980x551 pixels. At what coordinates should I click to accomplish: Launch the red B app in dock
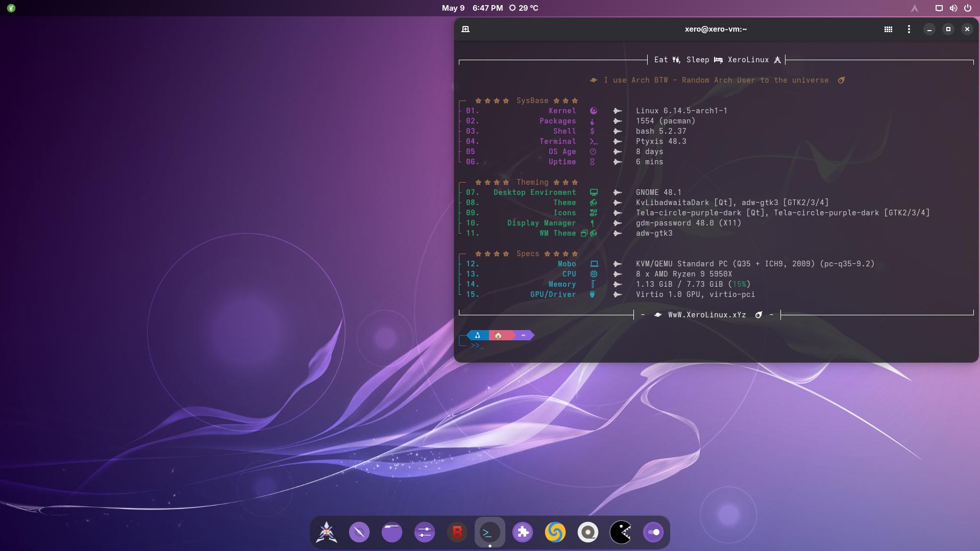[x=457, y=532]
